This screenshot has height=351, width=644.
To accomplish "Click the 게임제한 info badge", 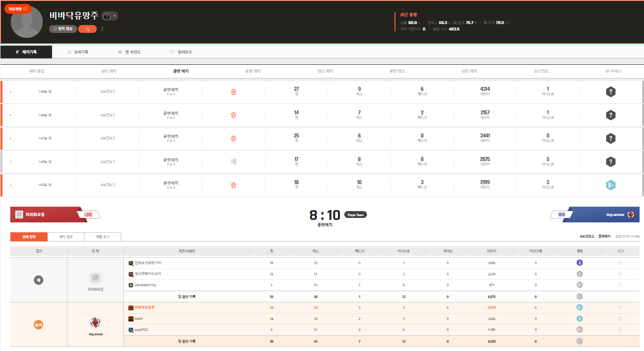I will [x=18, y=9].
